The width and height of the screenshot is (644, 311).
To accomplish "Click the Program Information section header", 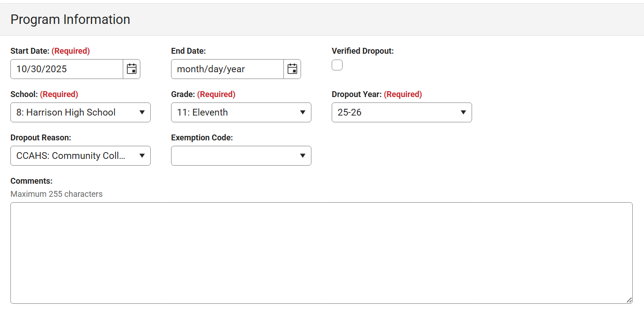I will tap(71, 19).
